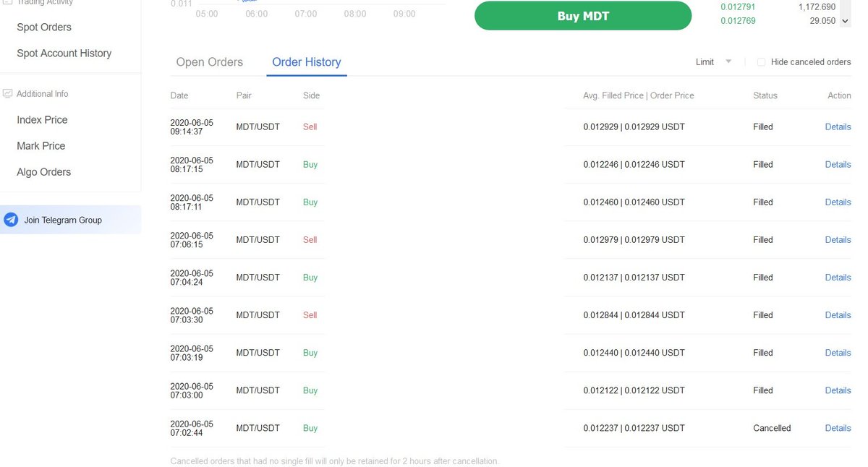Go to Mark Price page
The image size is (868, 467).
pyautogui.click(x=41, y=146)
